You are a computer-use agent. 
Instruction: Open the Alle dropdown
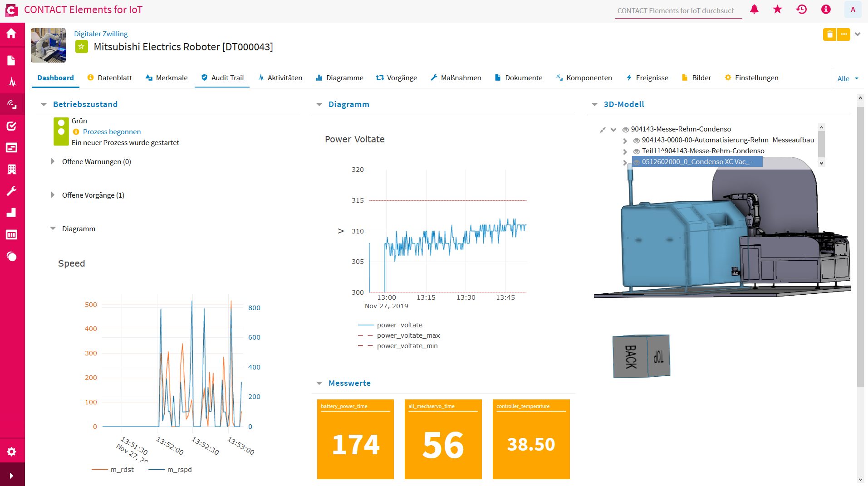(x=848, y=78)
